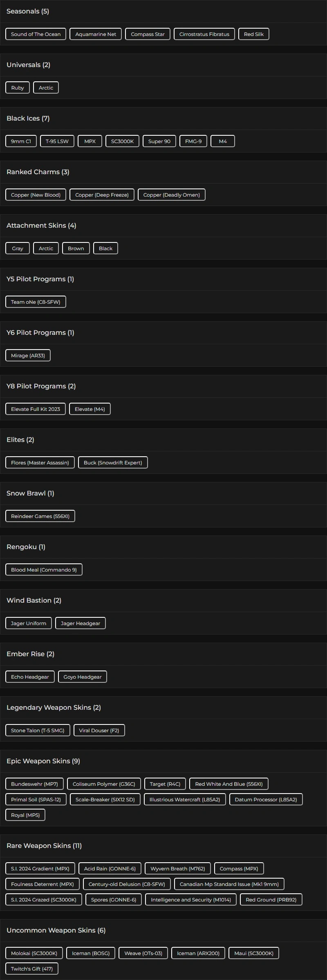This screenshot has height=980, width=327.
Task: Click Flores (Master Assassin) elite tag
Action: tap(40, 463)
